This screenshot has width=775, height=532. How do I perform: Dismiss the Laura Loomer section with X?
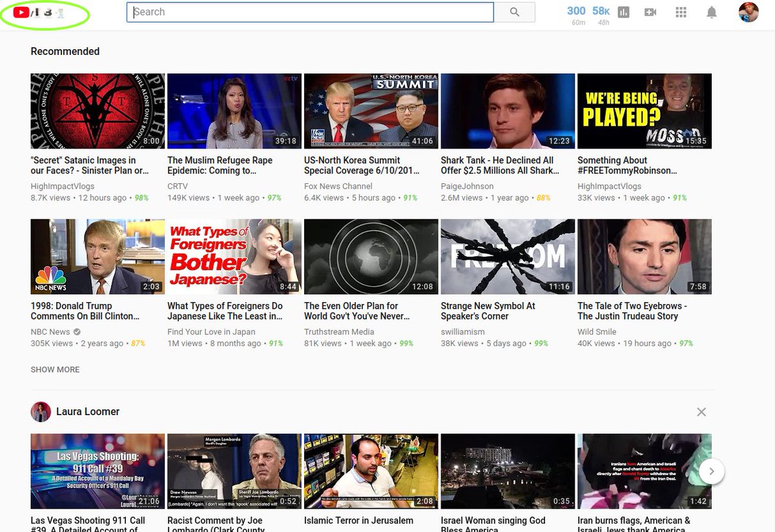point(701,412)
